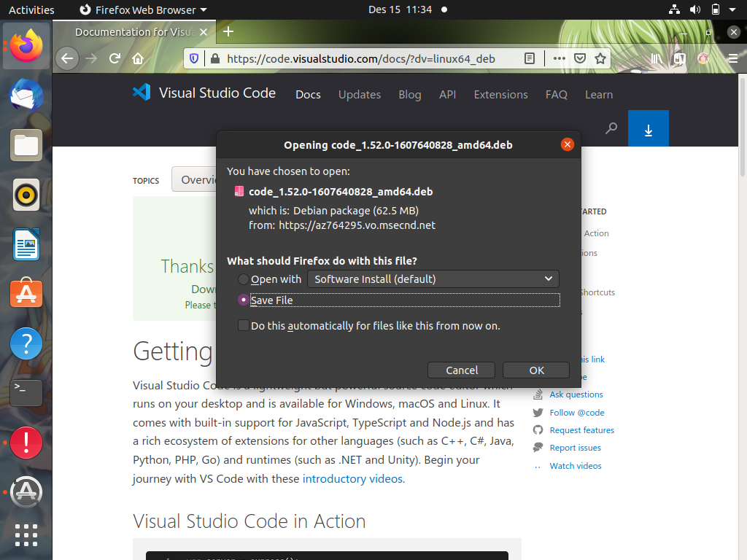Open the Ask questions link
This screenshot has width=747, height=560.
(x=576, y=394)
